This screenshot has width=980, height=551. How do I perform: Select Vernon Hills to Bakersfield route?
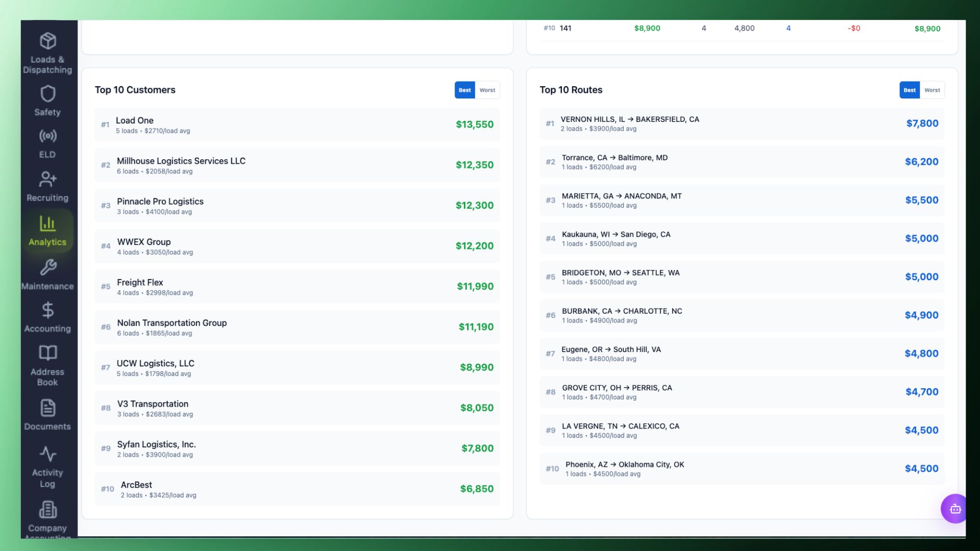tap(742, 123)
